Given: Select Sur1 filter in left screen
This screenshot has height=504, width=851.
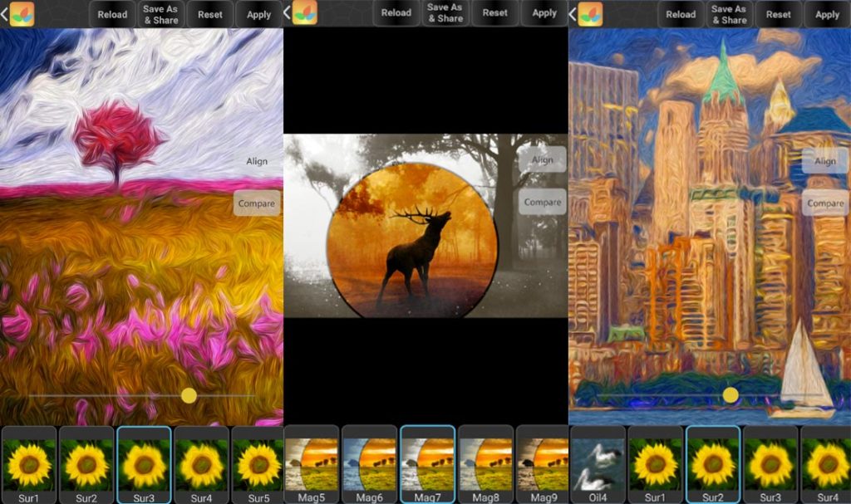Looking at the screenshot, I should pyautogui.click(x=29, y=465).
